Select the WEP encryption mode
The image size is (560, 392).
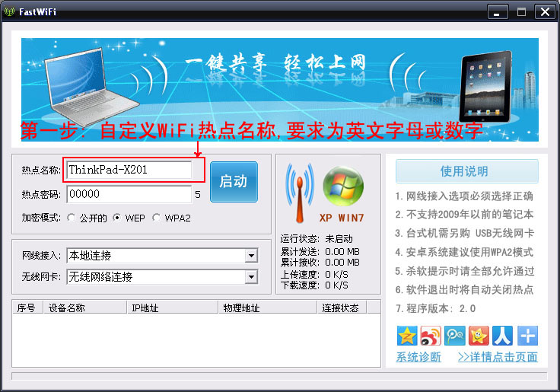tap(116, 218)
